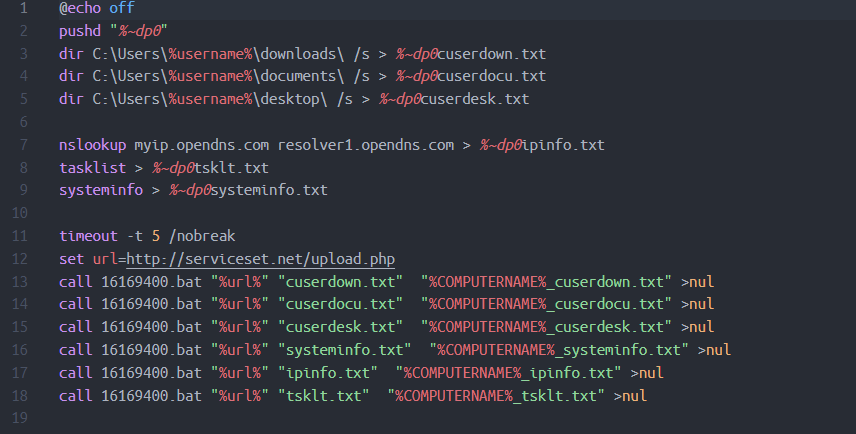Click the '/nobreak' switch

203,236
